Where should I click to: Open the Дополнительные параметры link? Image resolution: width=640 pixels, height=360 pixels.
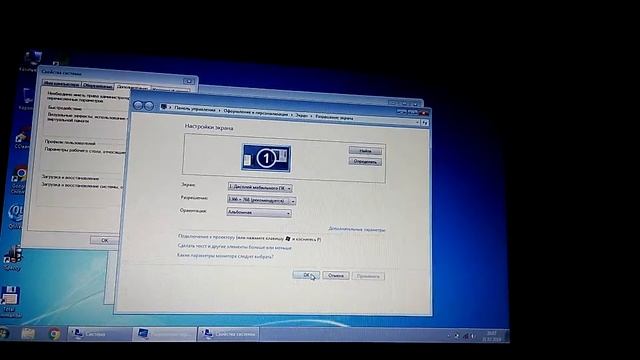(x=357, y=229)
